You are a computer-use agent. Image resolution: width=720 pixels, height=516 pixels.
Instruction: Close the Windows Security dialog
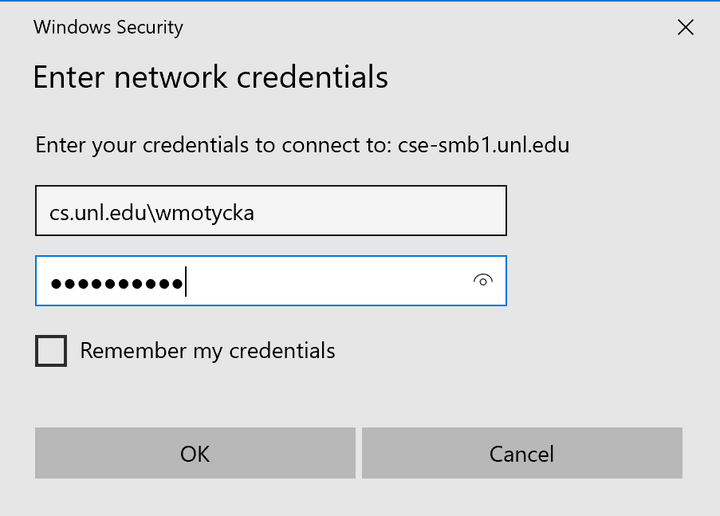pos(685,28)
